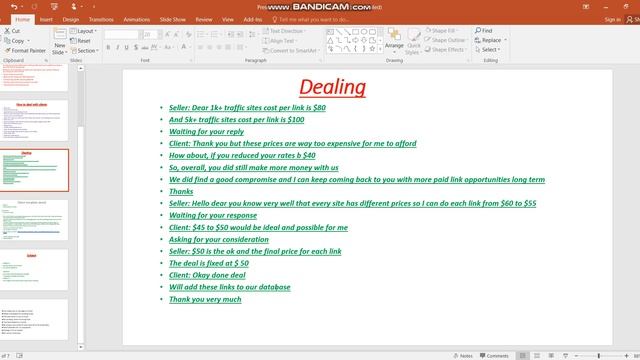Activate Normal view in status bar
640x360 pixels.
coord(522,356)
